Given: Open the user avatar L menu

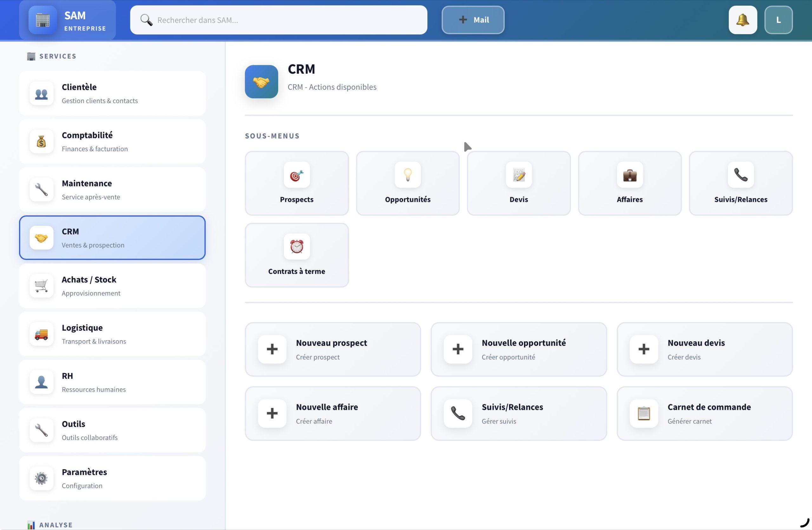Looking at the screenshot, I should click(778, 20).
